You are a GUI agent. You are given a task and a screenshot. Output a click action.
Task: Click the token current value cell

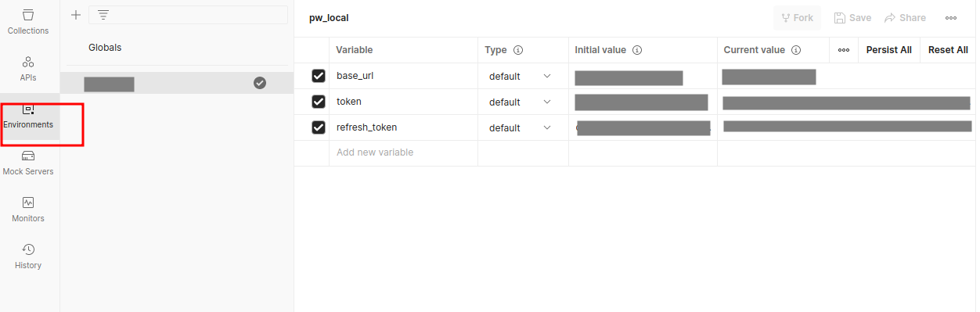pos(846,102)
